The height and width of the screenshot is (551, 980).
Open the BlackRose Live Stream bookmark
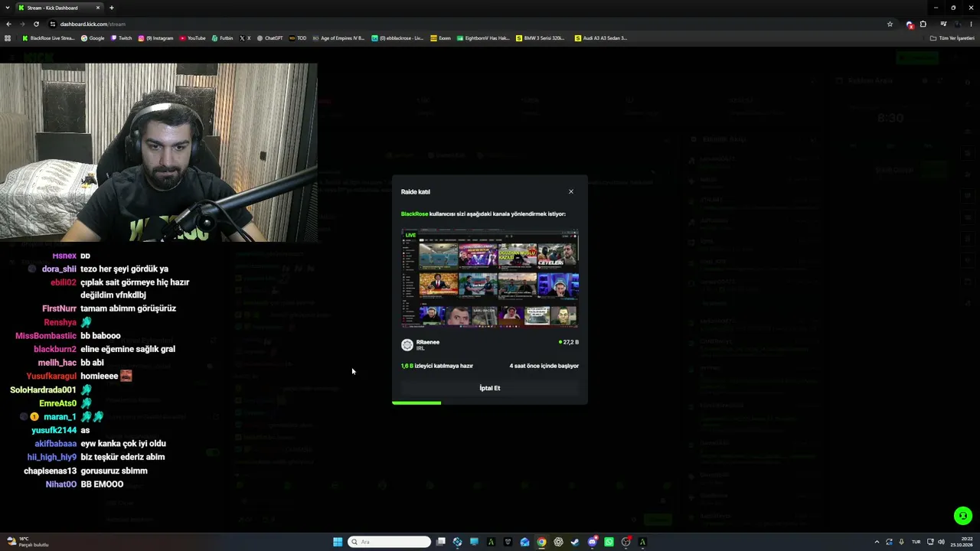tap(49, 37)
